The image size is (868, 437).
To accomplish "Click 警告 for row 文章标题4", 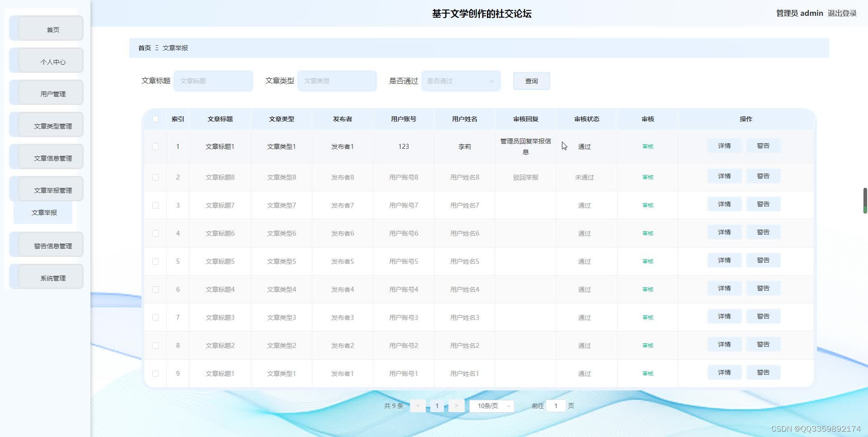I will [763, 288].
